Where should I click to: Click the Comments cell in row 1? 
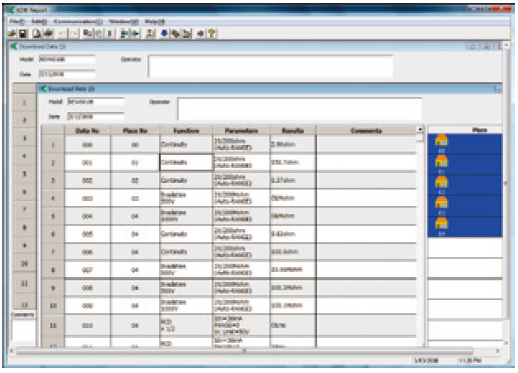(x=366, y=145)
